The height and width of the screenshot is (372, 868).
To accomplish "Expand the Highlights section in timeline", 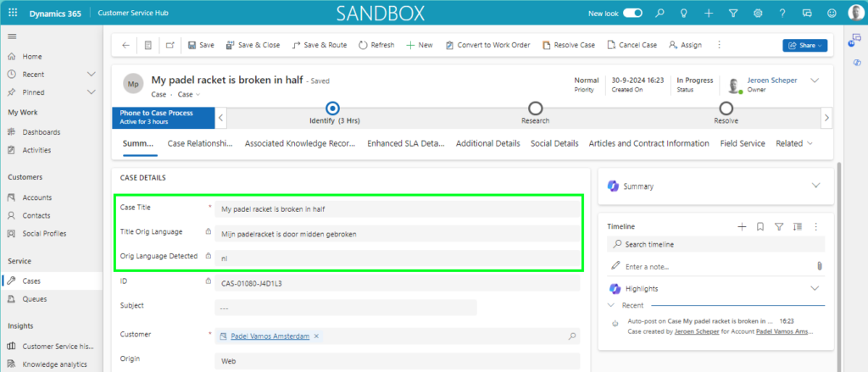I will click(x=815, y=288).
